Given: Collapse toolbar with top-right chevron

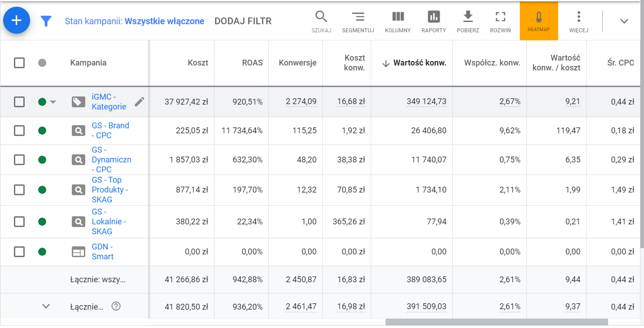Looking at the screenshot, I should coord(624,21).
